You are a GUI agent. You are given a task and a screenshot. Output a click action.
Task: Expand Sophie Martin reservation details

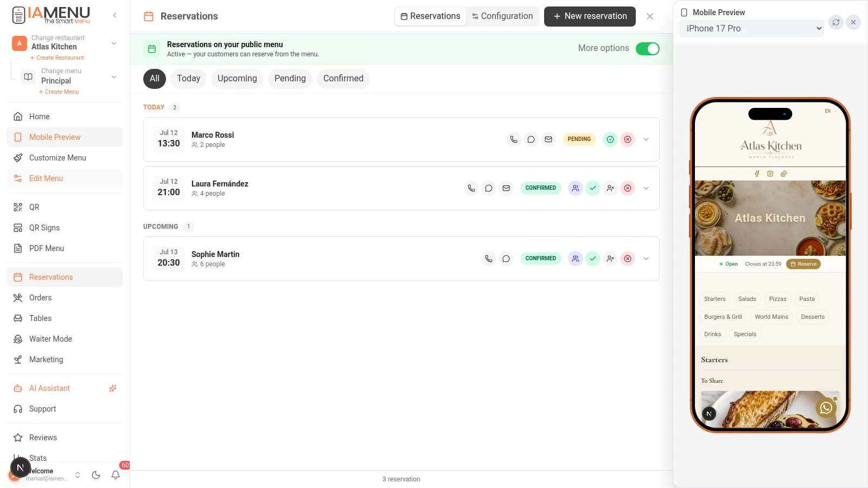click(646, 259)
